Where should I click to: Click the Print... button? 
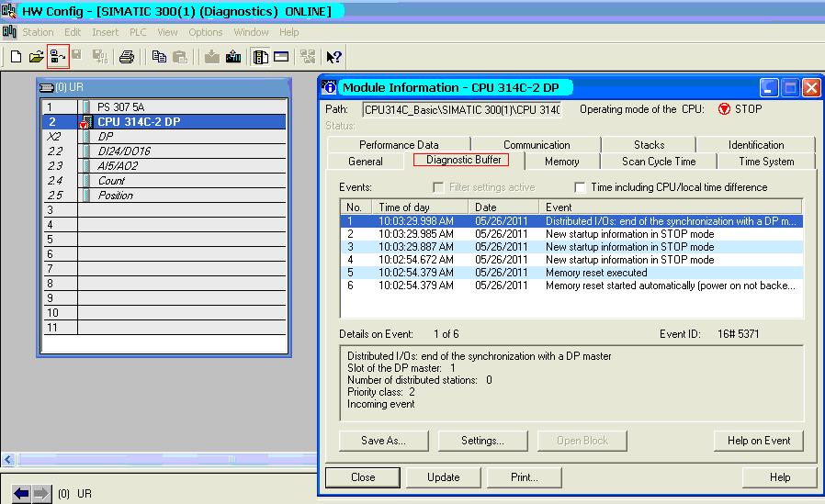524,477
